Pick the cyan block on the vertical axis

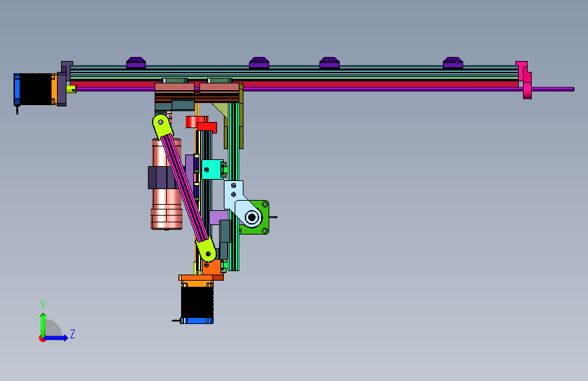[x=213, y=169]
